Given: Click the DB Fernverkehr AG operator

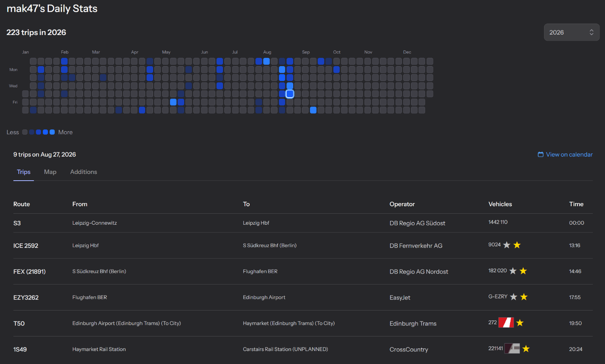Looking at the screenshot, I should pos(416,246).
